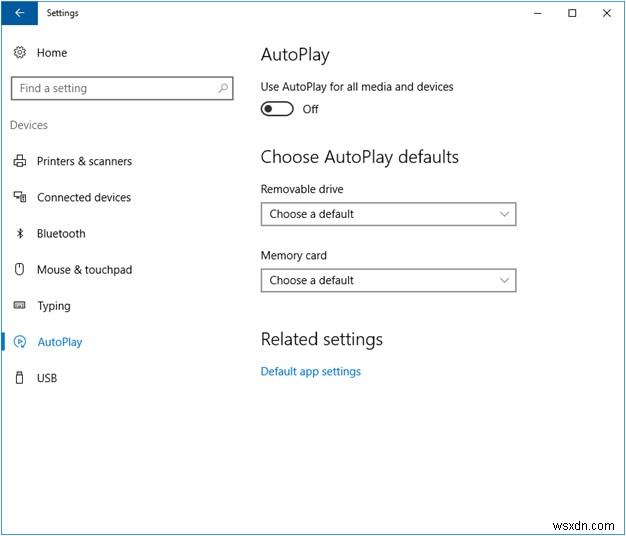Click the USB stick icon
Image resolution: width=626 pixels, height=536 pixels.
tap(20, 378)
